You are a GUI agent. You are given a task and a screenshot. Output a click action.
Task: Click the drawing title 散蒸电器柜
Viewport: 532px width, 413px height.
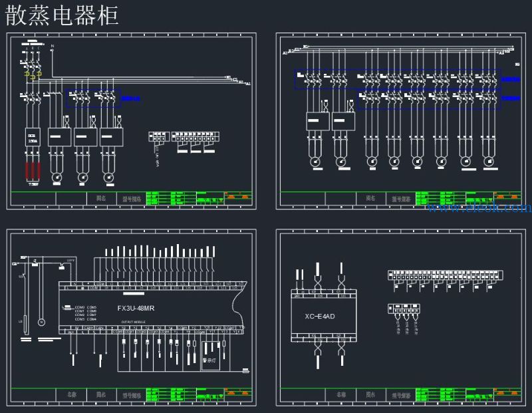(x=62, y=15)
